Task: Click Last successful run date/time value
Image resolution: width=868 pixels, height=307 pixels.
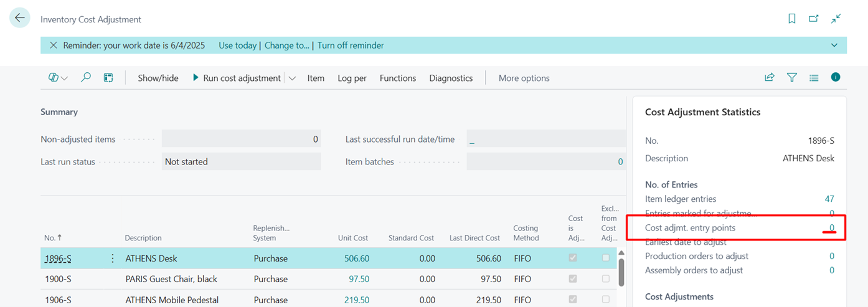Action: click(546, 139)
